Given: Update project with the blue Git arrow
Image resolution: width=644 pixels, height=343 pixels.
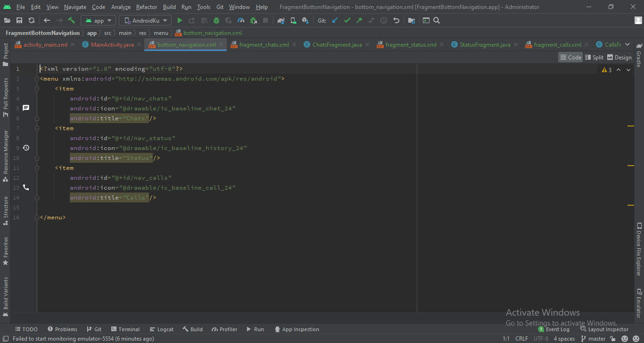Looking at the screenshot, I should coord(335,20).
